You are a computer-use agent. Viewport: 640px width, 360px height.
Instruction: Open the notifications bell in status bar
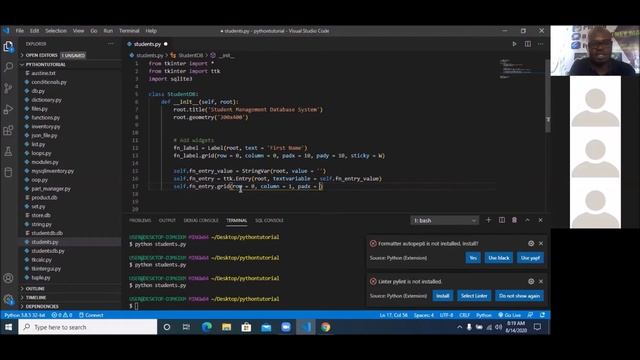coord(542,315)
